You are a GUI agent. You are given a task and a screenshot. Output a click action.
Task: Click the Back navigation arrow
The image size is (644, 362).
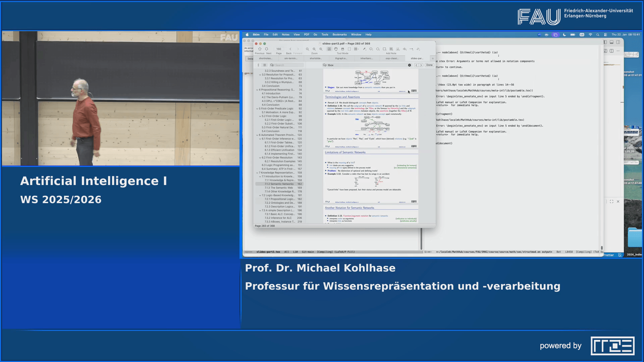[x=290, y=49]
